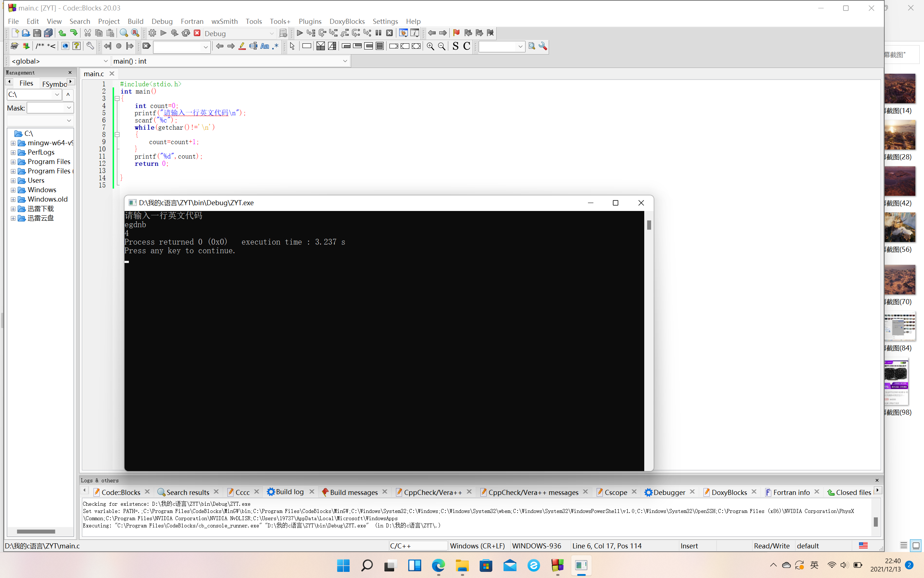This screenshot has width=924, height=578.
Task: Save the current file via toolbar
Action: [x=37, y=33]
